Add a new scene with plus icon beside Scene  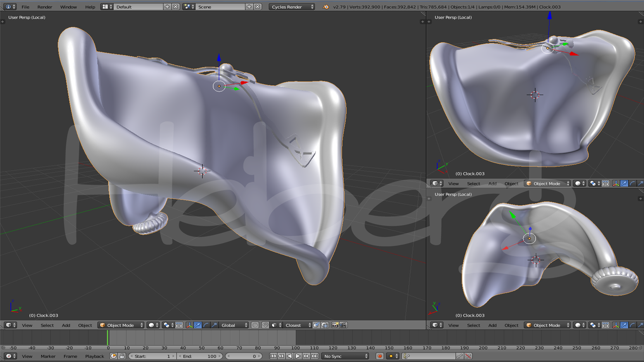pos(249,7)
